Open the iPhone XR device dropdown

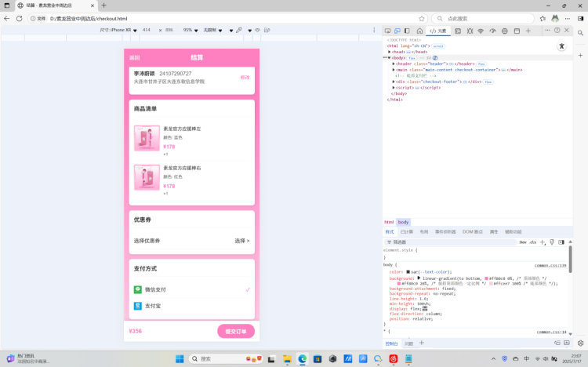coord(118,30)
